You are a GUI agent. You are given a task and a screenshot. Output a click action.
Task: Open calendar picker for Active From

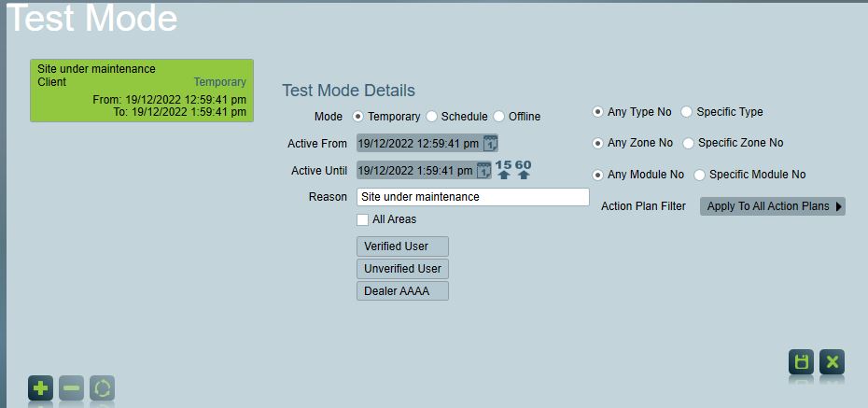tap(490, 143)
